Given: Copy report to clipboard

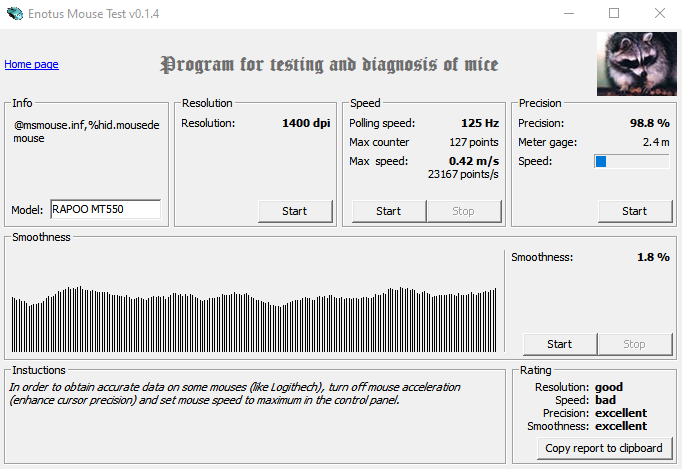Looking at the screenshot, I should (605, 447).
